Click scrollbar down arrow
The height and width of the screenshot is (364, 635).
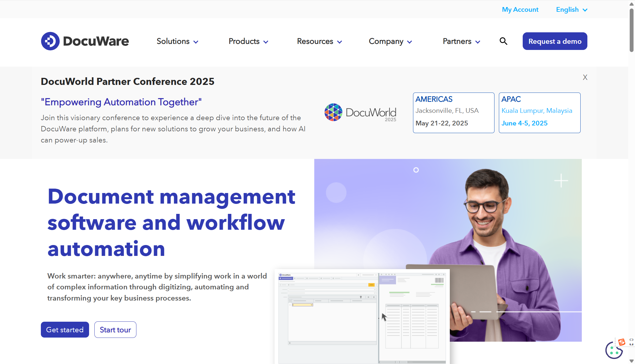pos(631,361)
